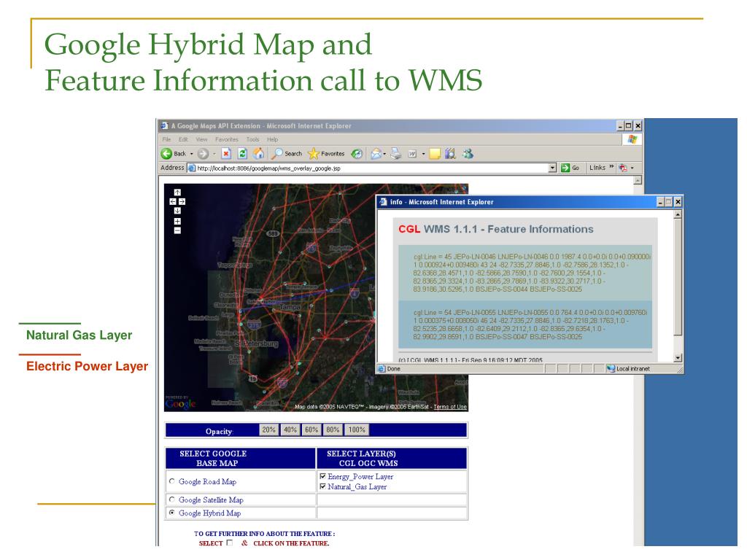Minimize the info Internet Explorer window
The width and height of the screenshot is (747, 560).
[660, 202]
